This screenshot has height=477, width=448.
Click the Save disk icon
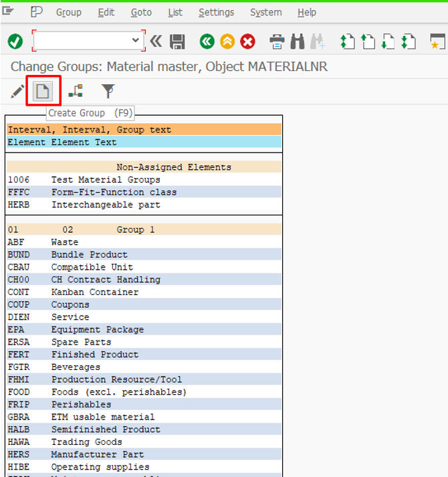point(177,41)
